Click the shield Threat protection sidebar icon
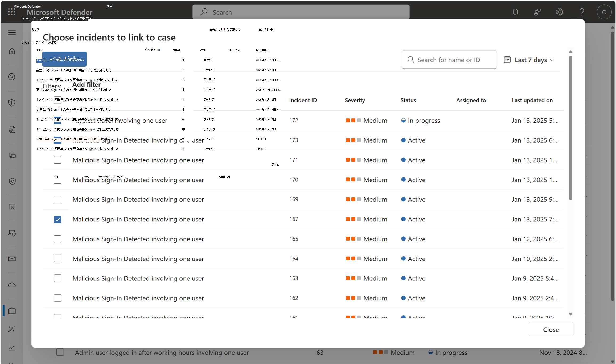The image size is (616, 364). [12, 103]
